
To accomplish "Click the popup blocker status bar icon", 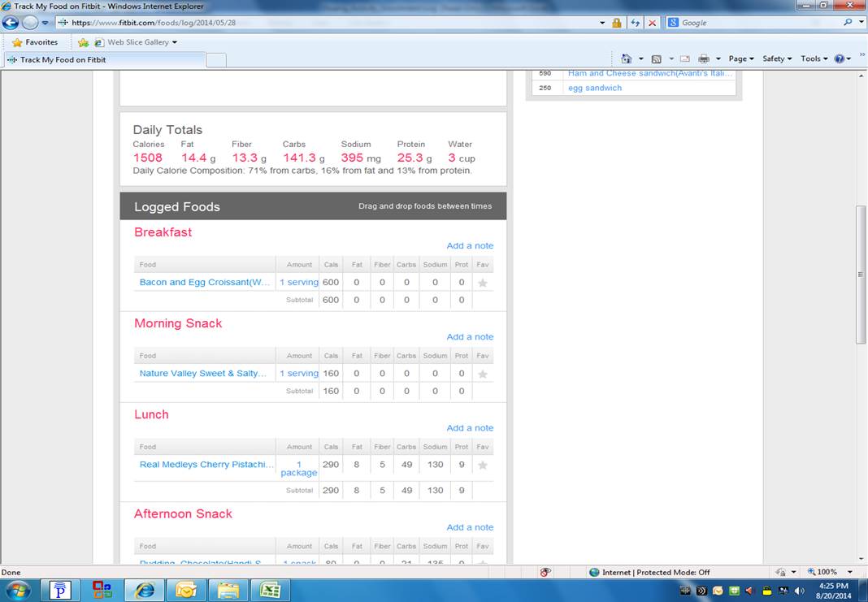I will 545,572.
